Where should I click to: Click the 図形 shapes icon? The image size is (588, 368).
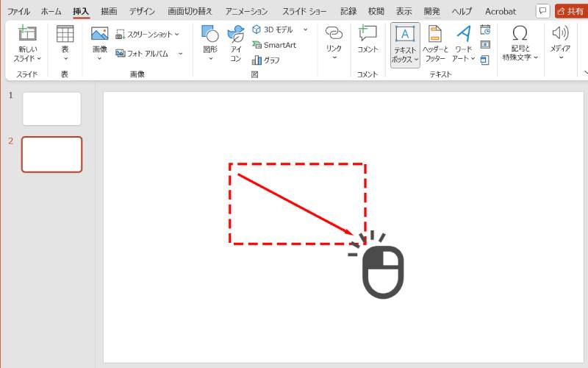(x=210, y=34)
